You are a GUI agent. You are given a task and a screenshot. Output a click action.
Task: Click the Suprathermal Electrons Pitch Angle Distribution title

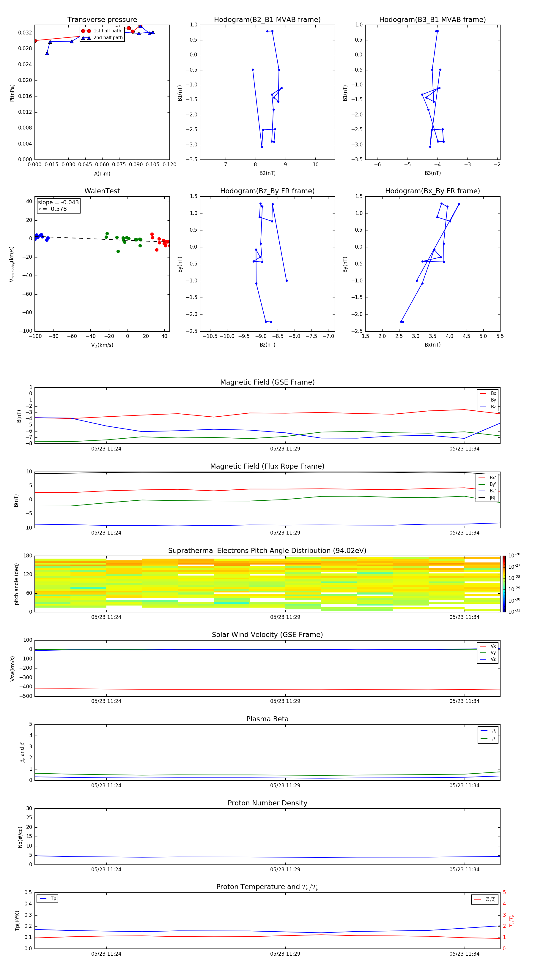(267, 551)
